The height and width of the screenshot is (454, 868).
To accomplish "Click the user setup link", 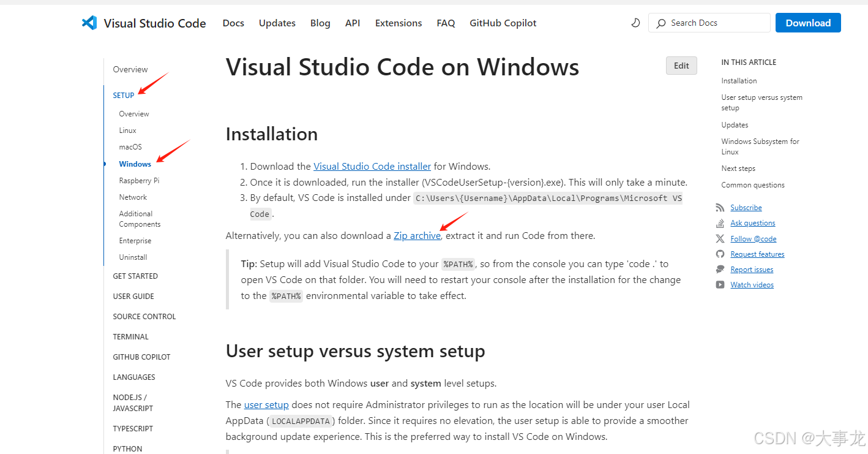I will [x=266, y=405].
